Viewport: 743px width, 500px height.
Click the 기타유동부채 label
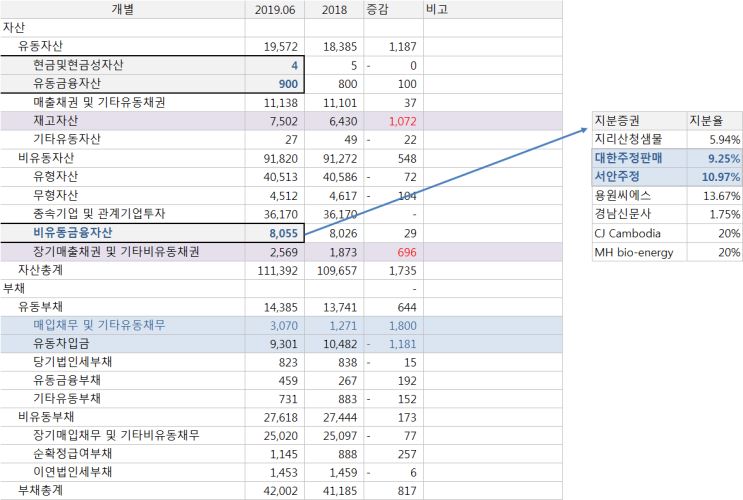pyautogui.click(x=67, y=399)
